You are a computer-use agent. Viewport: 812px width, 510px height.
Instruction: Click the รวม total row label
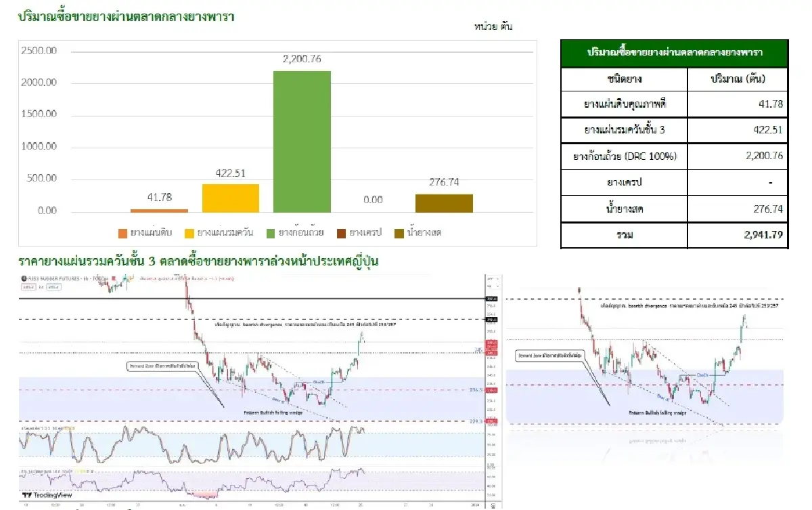click(x=625, y=236)
